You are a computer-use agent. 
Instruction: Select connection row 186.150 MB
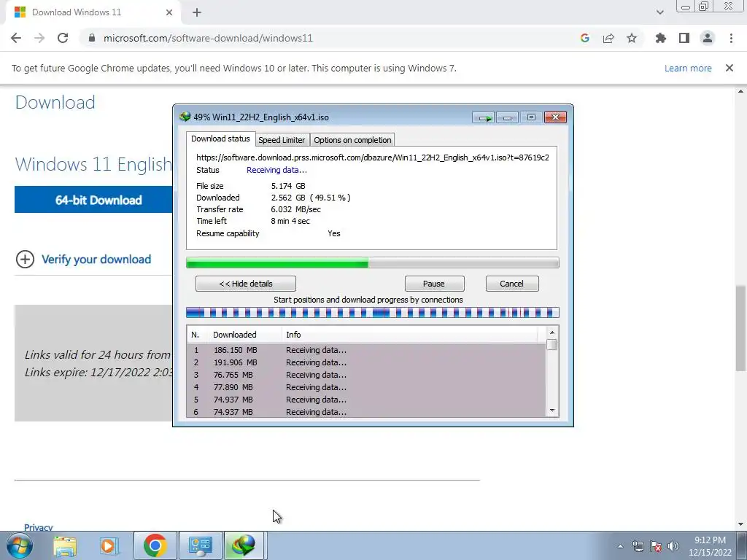366,350
